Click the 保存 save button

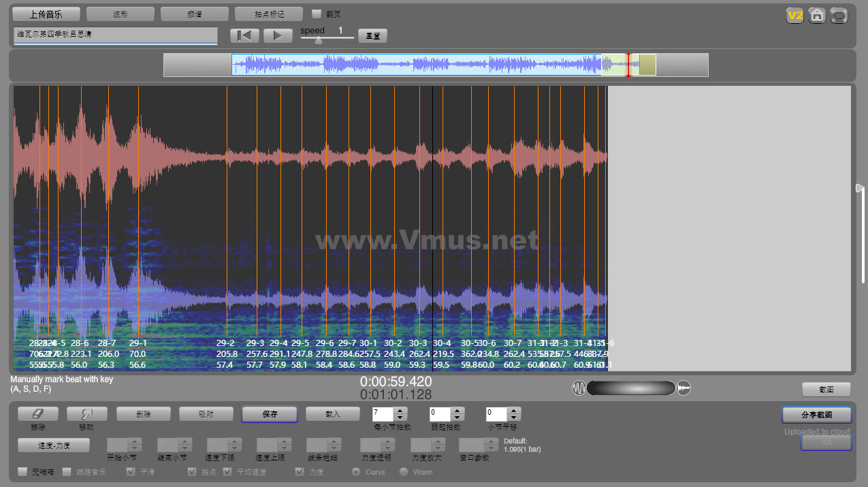click(270, 414)
